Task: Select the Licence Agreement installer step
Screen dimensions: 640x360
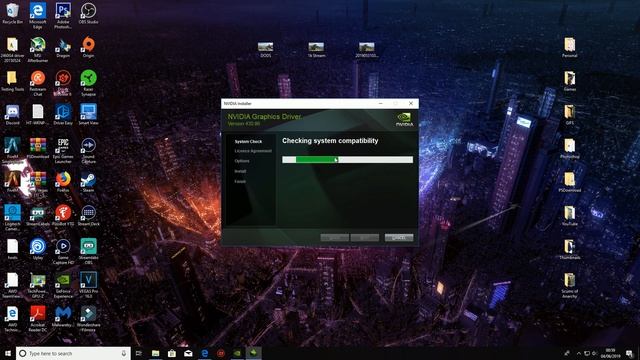Action: click(253, 151)
